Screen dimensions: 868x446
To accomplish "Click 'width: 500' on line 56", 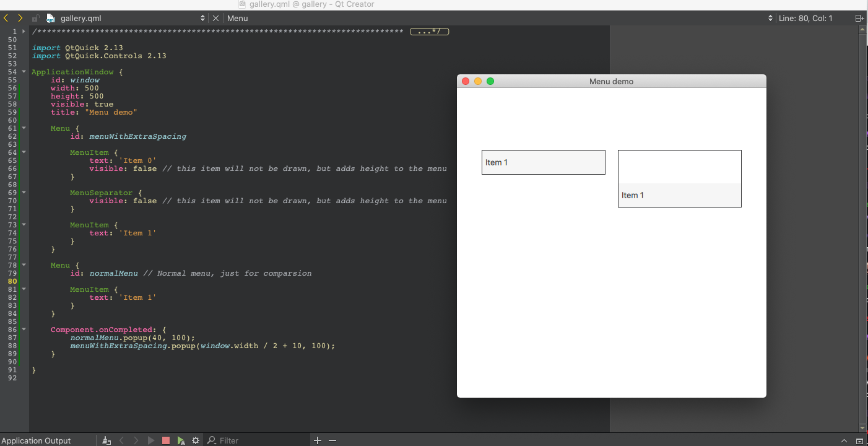I will click(75, 88).
